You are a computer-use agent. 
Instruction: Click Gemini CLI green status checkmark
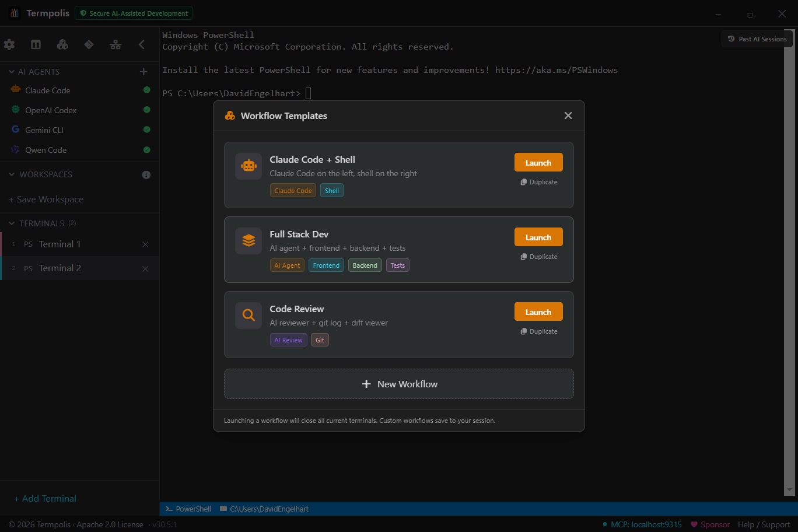147,129
